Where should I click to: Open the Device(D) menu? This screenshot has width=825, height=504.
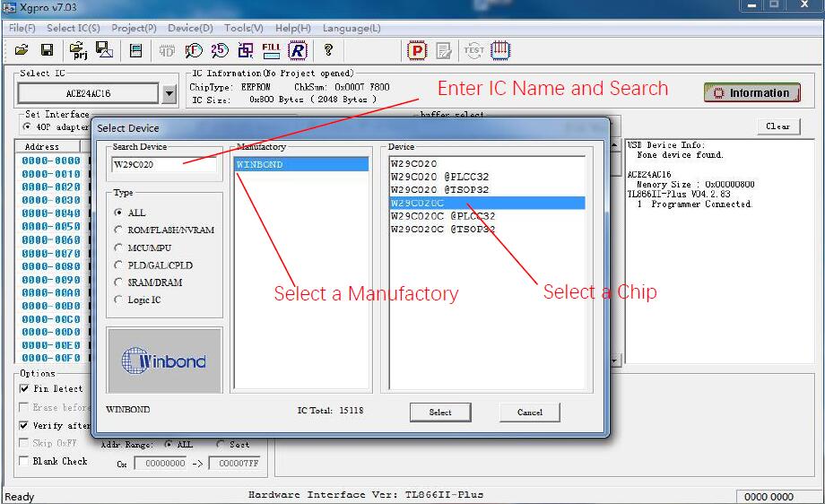click(x=190, y=28)
